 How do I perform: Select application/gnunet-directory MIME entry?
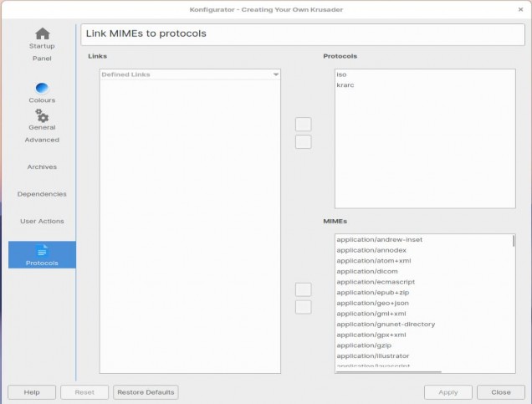coord(423,325)
